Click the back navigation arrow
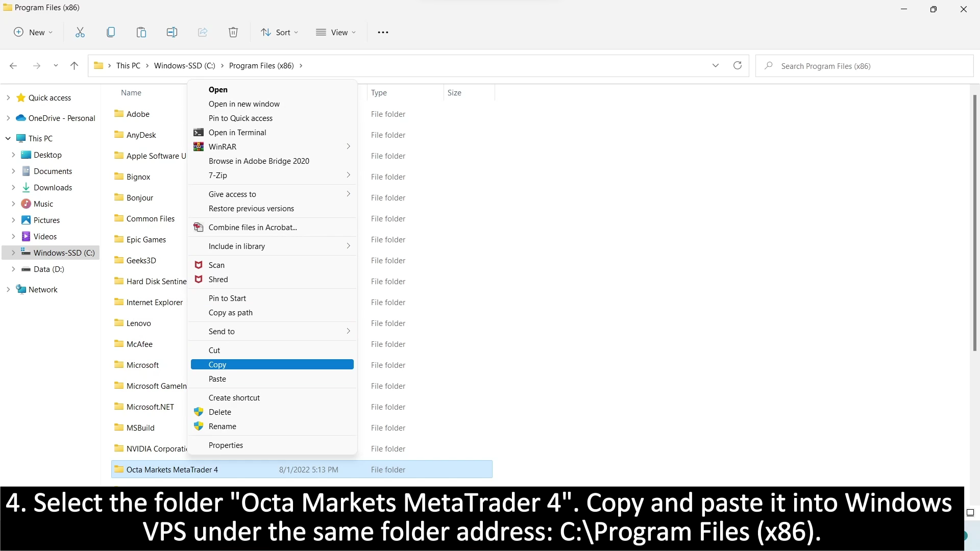Image resolution: width=980 pixels, height=551 pixels. pyautogui.click(x=13, y=65)
